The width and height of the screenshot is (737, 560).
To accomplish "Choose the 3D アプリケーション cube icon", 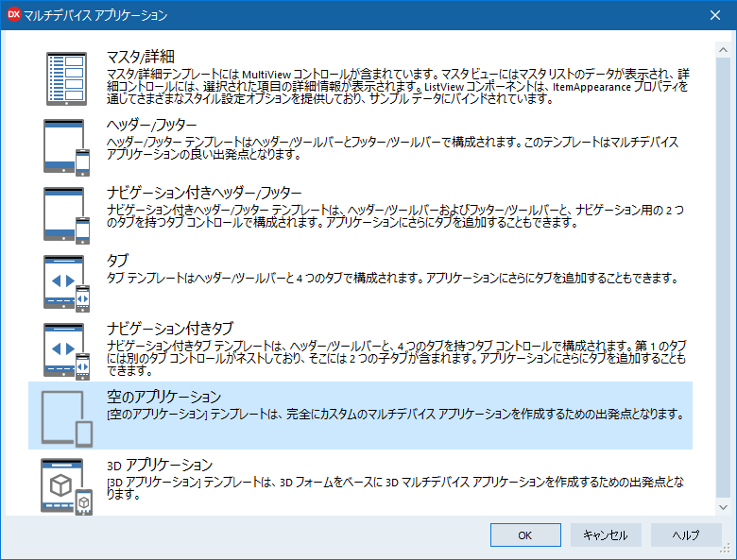I will click(67, 486).
